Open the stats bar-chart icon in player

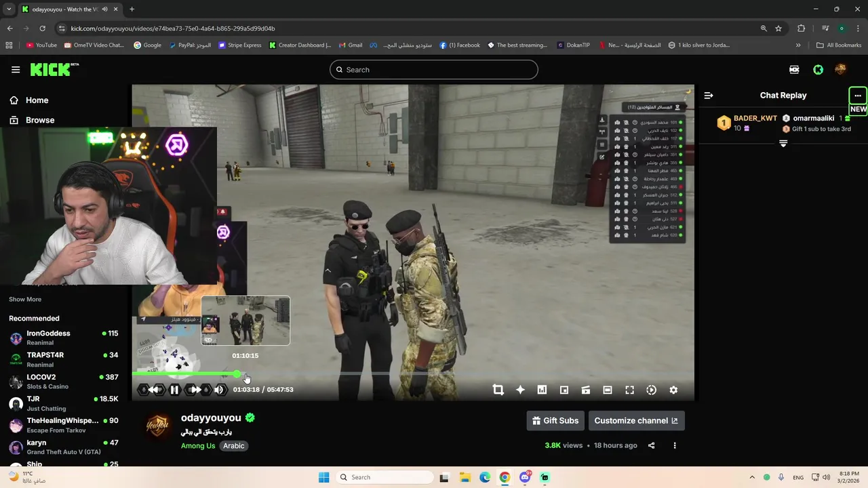[x=542, y=390]
